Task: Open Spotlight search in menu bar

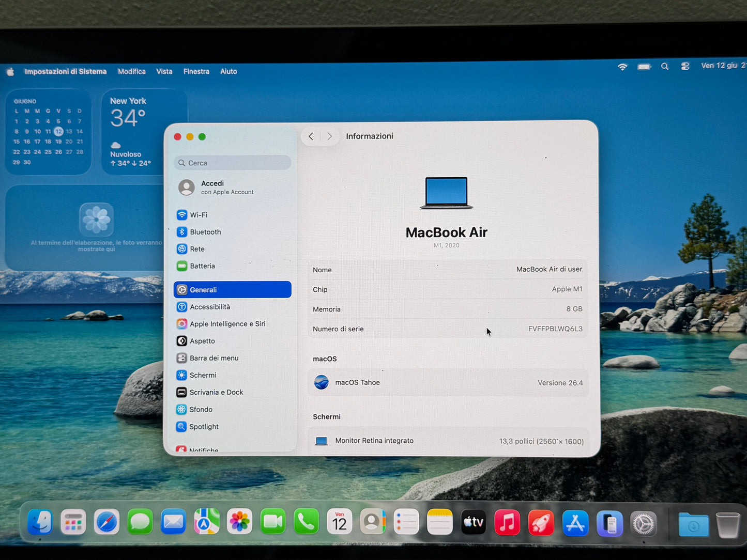Action: click(x=665, y=66)
